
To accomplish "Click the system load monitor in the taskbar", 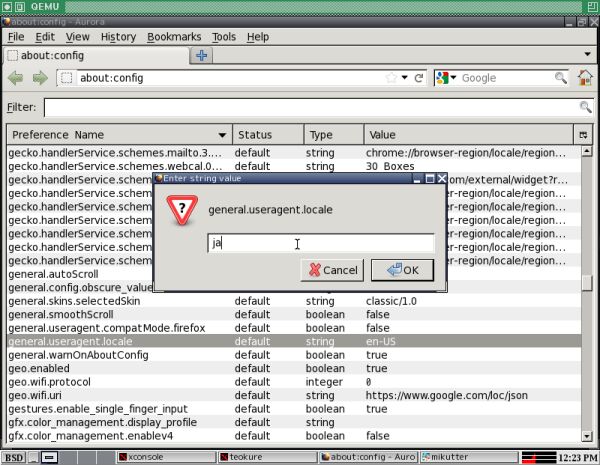I will click(x=539, y=457).
